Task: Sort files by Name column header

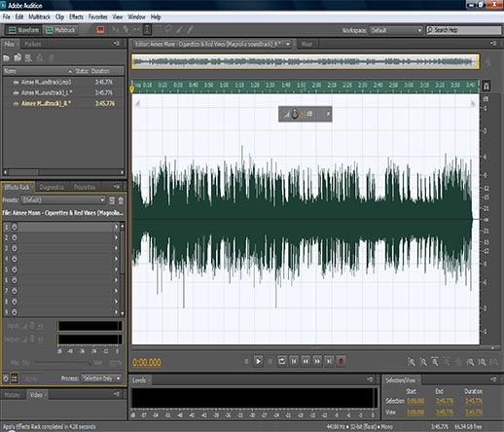Action: pyautogui.click(x=10, y=71)
